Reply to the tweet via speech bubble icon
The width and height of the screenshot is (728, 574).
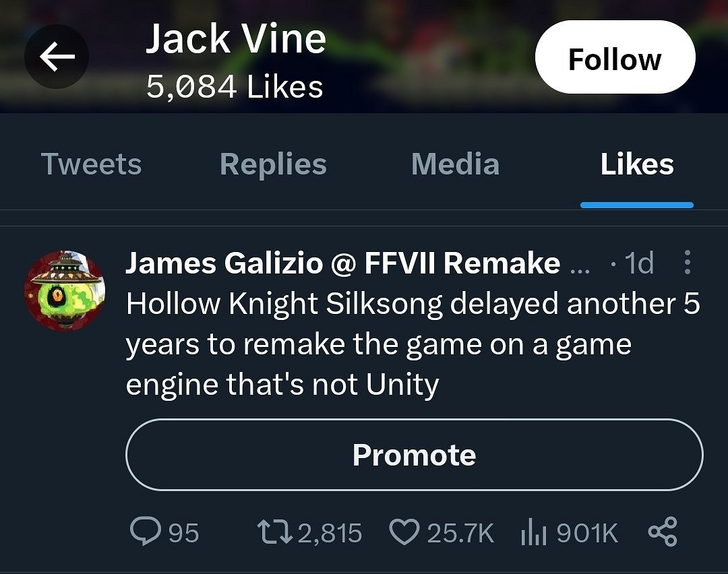144,533
